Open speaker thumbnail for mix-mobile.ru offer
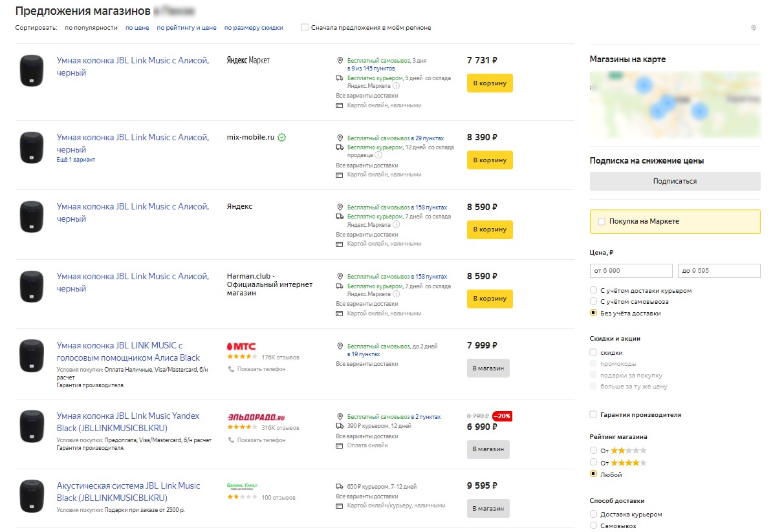This screenshot has width=773, height=532. click(32, 147)
